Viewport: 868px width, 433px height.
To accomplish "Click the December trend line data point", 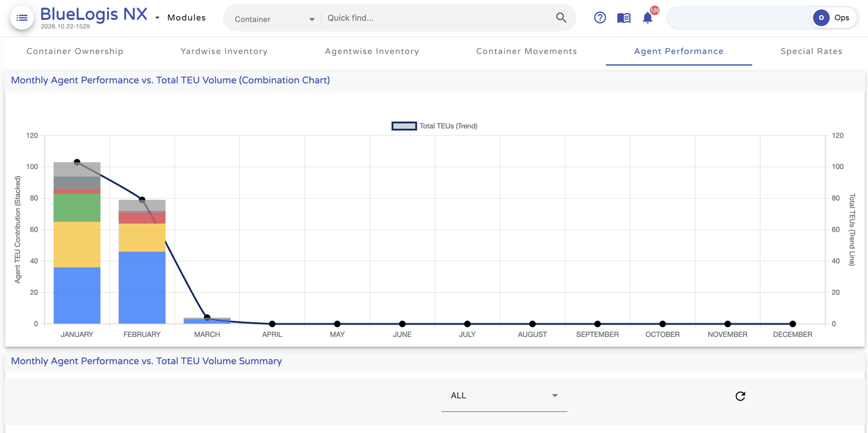I will pos(792,324).
